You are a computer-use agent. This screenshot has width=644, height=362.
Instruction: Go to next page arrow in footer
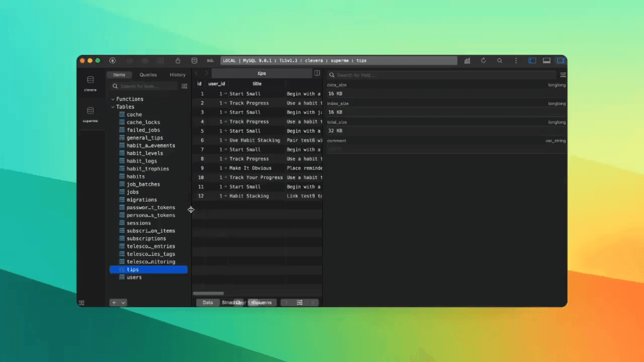(312, 303)
